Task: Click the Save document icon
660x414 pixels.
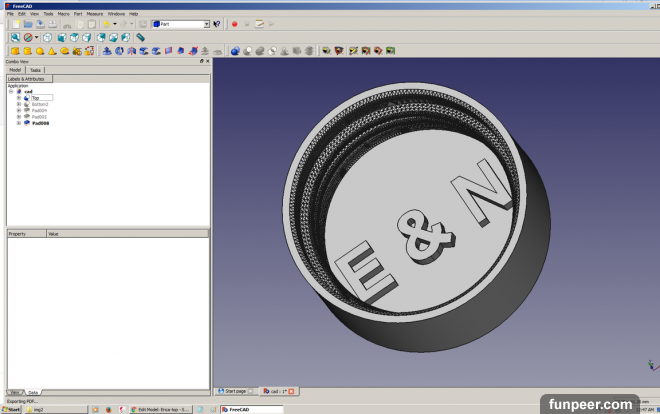Action: pos(39,23)
